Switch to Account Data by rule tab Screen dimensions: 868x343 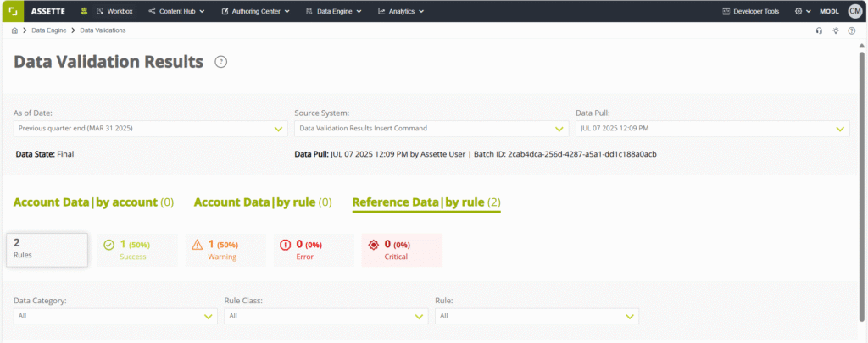click(263, 202)
